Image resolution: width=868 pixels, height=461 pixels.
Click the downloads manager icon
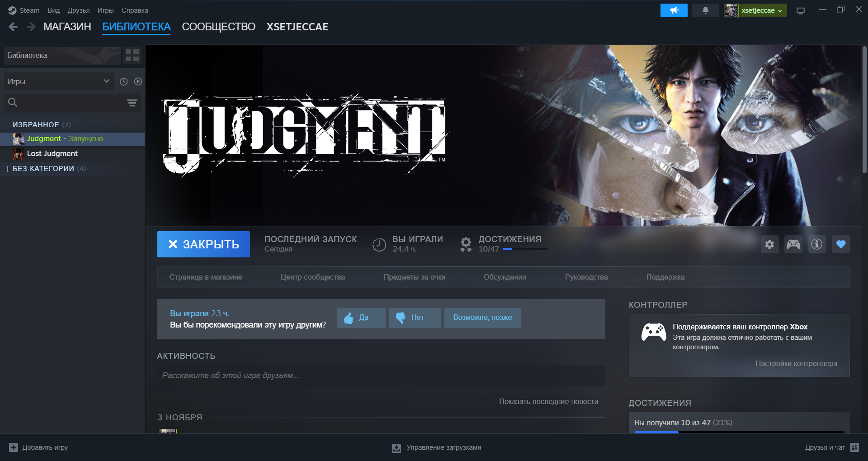pos(396,448)
